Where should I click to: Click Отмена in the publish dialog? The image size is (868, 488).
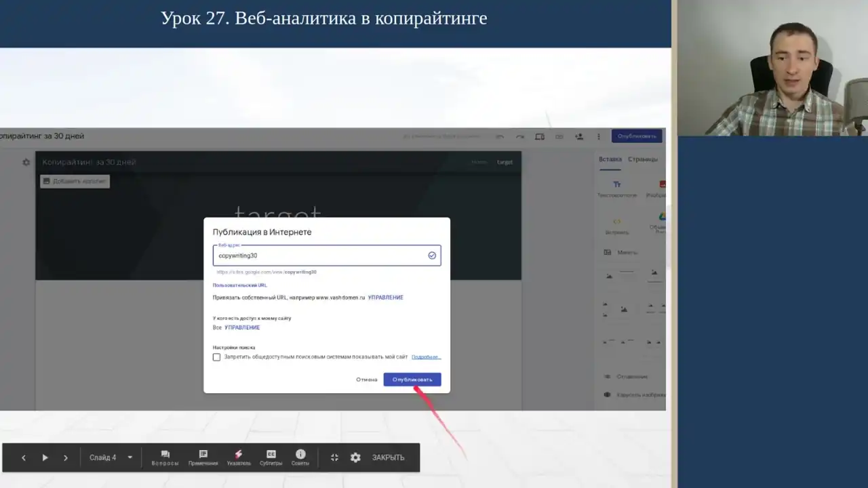(x=366, y=380)
